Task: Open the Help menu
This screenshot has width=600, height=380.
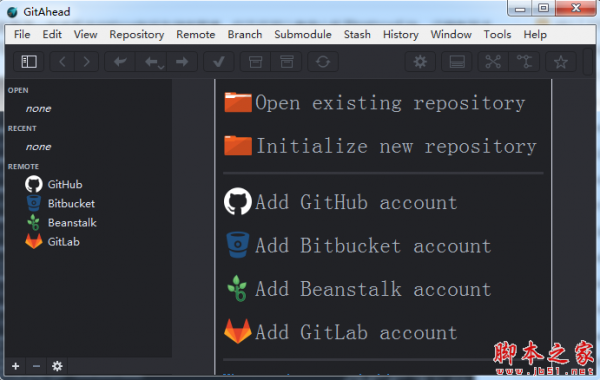Action: (535, 34)
